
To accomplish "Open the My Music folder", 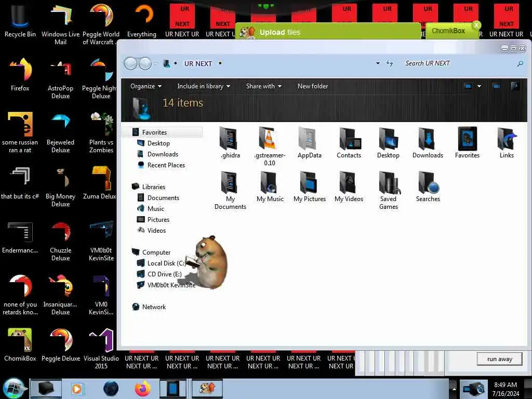I will [270, 187].
